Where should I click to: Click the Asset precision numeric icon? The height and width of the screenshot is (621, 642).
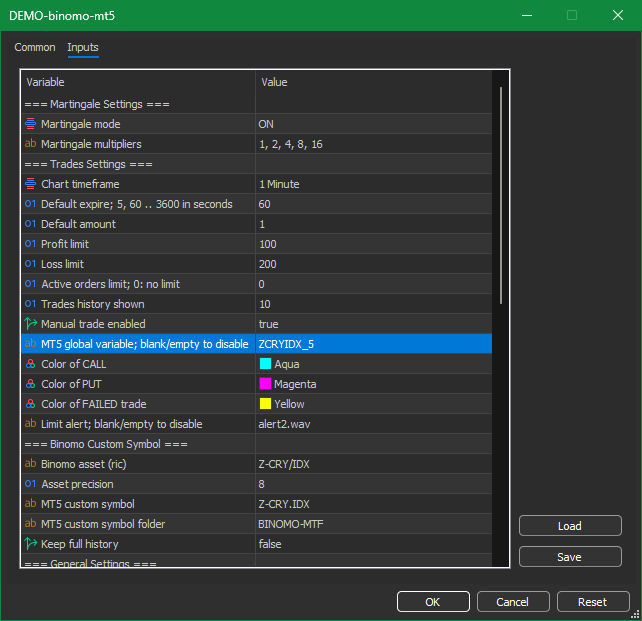pos(30,484)
